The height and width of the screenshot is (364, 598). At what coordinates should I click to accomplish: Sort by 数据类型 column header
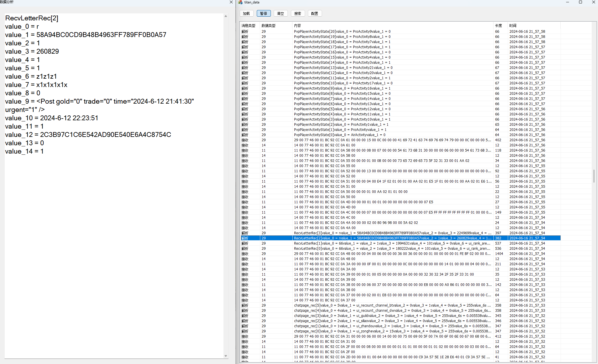[x=268, y=26]
